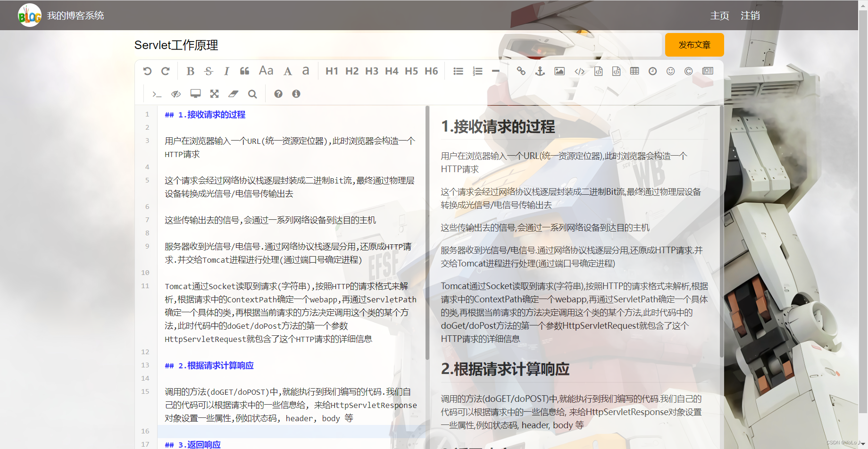Screen dimensions: 868x449
Task: Capitalize first letter of words (Aa icon)
Action: (266, 71)
